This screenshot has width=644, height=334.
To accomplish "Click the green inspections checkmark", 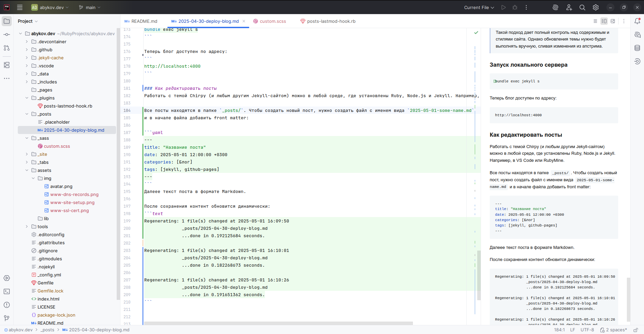I will tap(476, 32).
